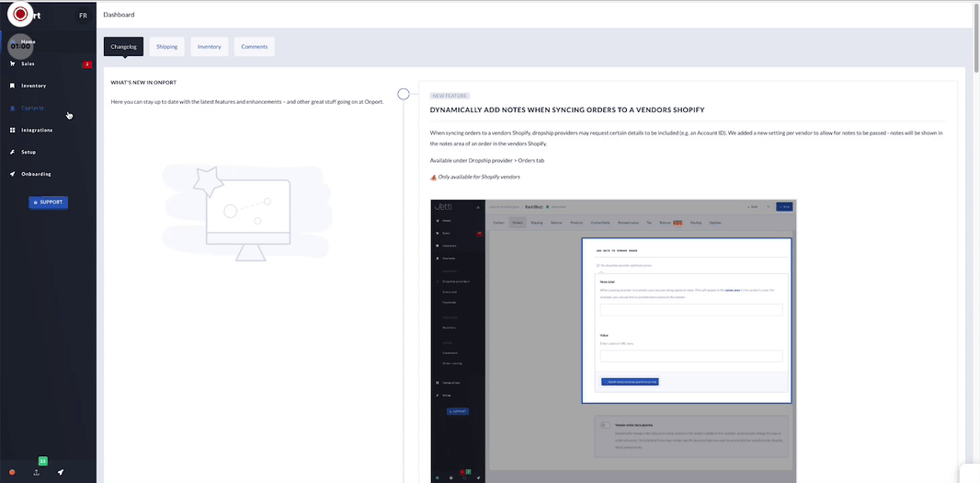
Task: Switch to the Shipping tab
Action: (x=167, y=47)
